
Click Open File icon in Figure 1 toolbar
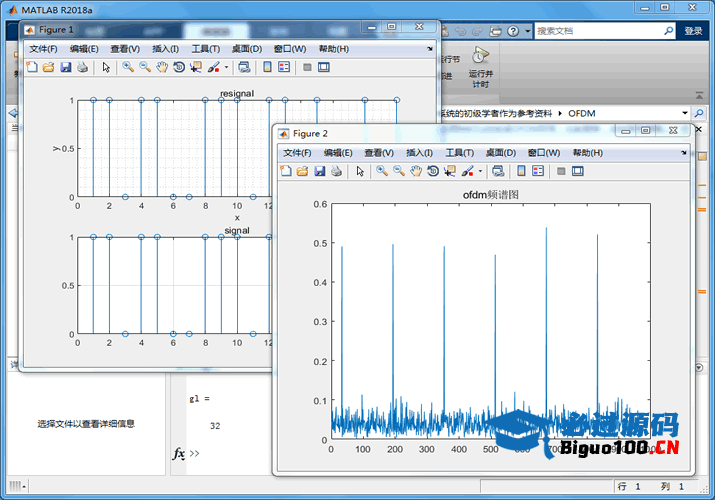(48, 68)
